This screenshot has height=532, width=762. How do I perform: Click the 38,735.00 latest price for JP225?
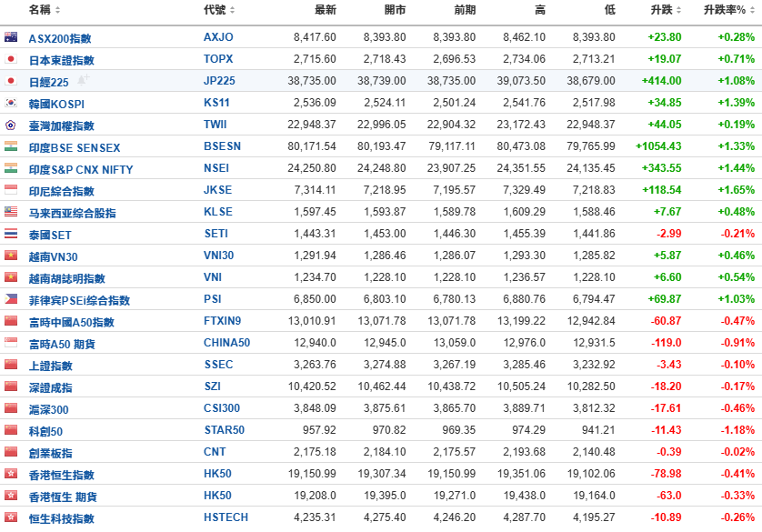tap(312, 81)
